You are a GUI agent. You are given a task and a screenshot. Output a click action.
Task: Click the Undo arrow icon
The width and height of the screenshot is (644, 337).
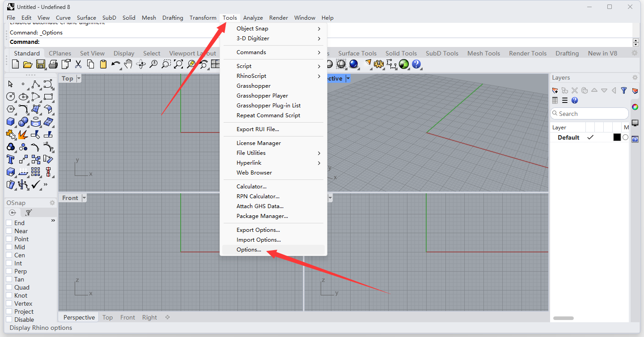(x=116, y=64)
